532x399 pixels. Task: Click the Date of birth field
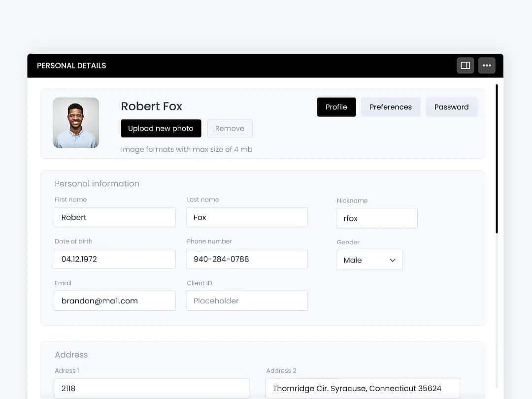[x=115, y=259]
